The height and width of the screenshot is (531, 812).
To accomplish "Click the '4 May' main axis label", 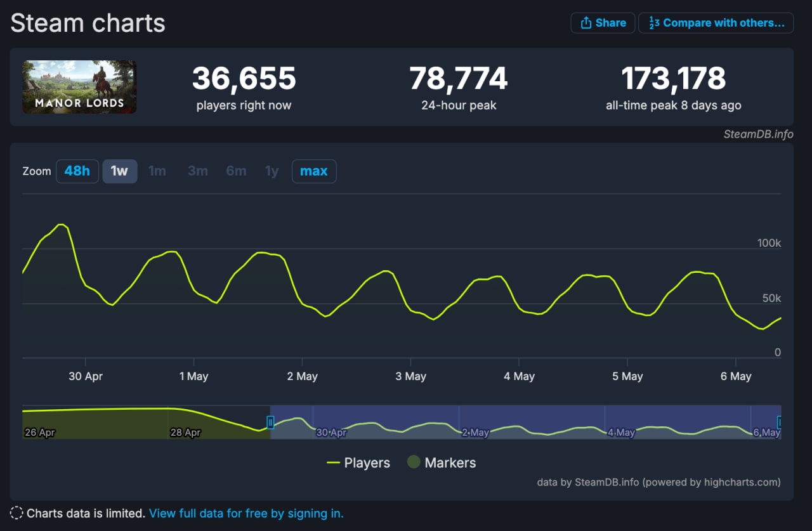I will [520, 376].
